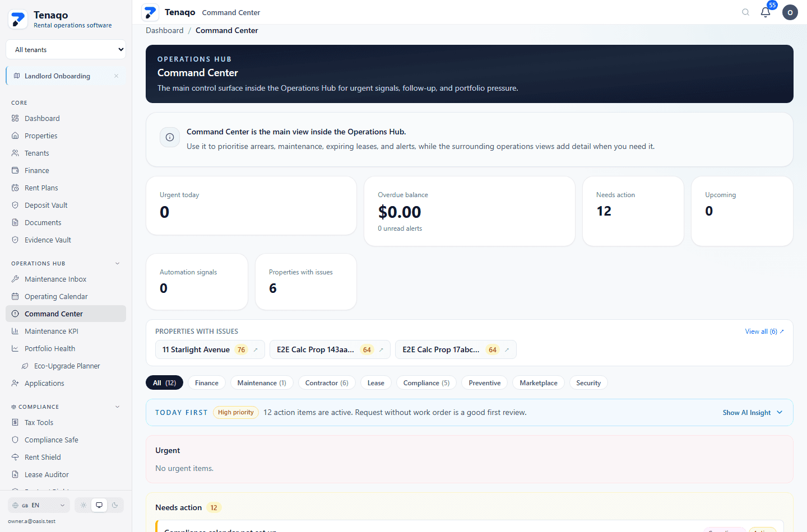Select the Lease filter tab
The height and width of the screenshot is (532, 807).
(x=376, y=382)
